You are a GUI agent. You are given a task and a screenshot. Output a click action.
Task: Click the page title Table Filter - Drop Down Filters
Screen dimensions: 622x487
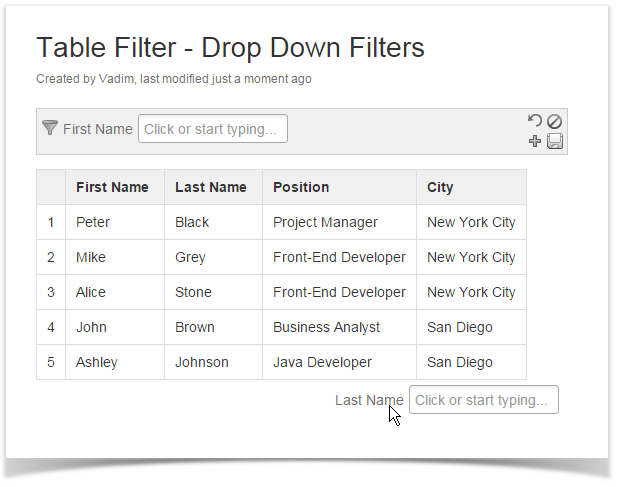[x=230, y=47]
